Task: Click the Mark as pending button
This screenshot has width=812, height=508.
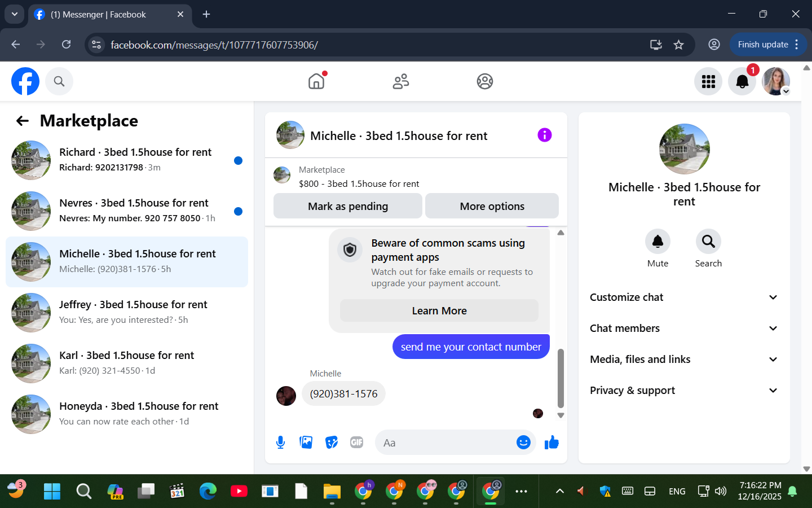Action: [x=348, y=206]
